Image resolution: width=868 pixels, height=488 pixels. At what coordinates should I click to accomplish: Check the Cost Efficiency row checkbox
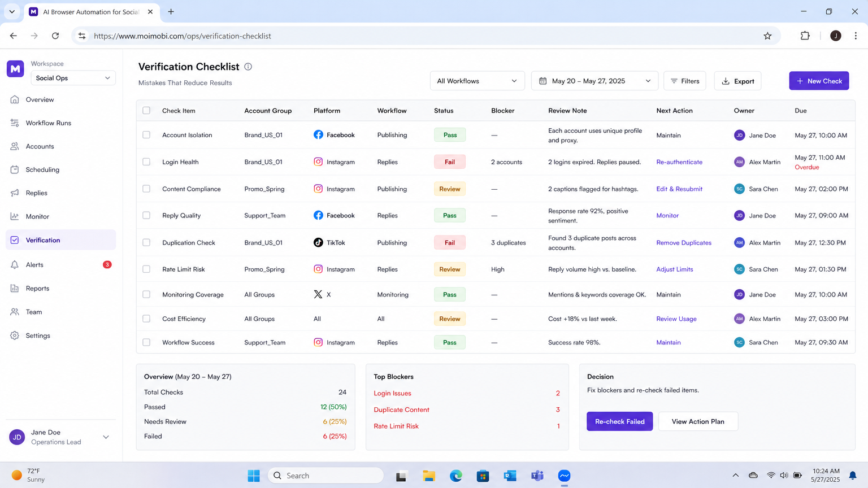point(146,319)
